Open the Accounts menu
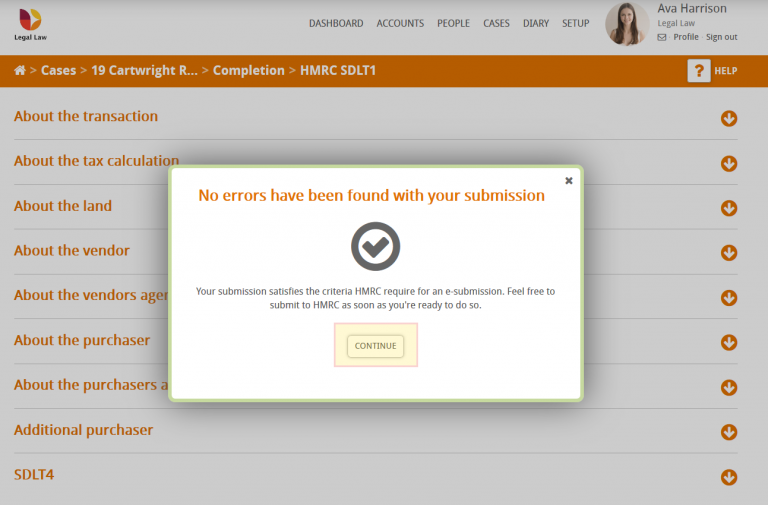The width and height of the screenshot is (768, 505). coord(400,24)
